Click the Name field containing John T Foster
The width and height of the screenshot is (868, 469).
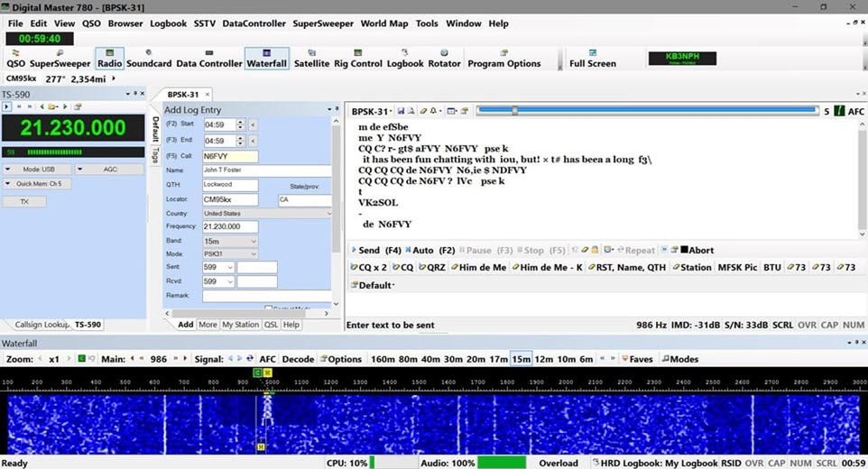[x=266, y=170]
